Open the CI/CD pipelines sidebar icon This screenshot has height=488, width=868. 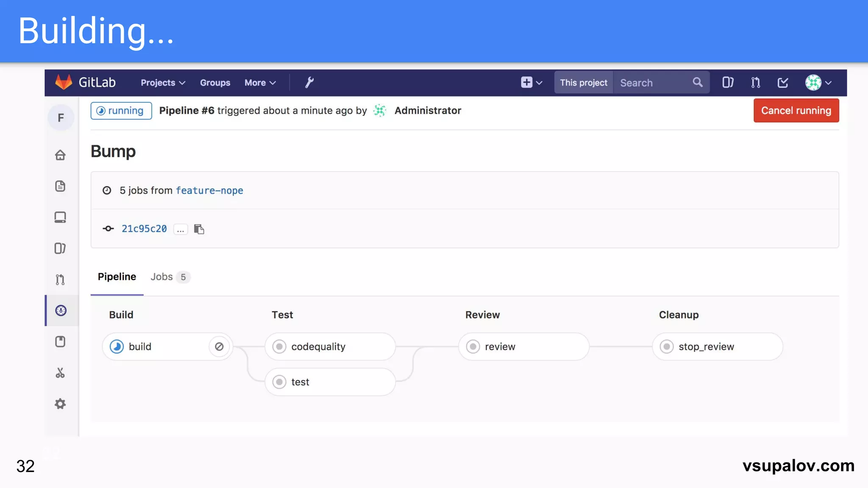(61, 311)
